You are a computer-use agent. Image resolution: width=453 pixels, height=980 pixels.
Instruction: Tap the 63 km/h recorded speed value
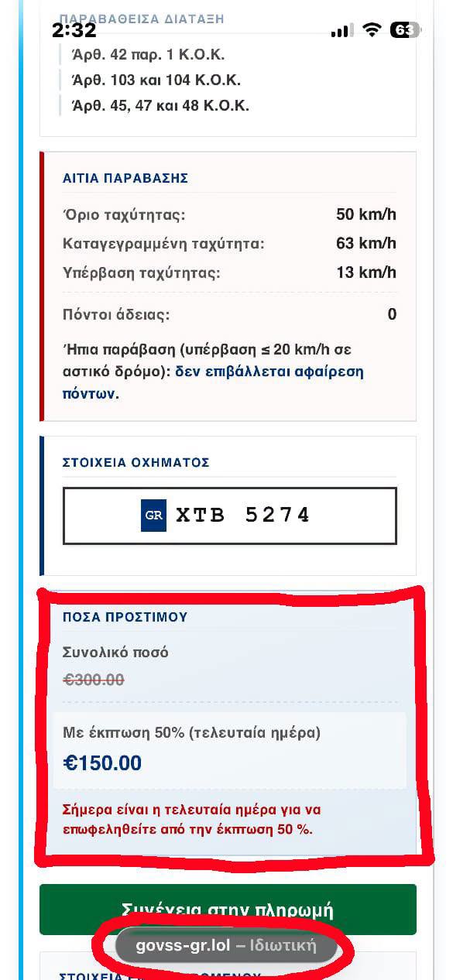tap(366, 243)
